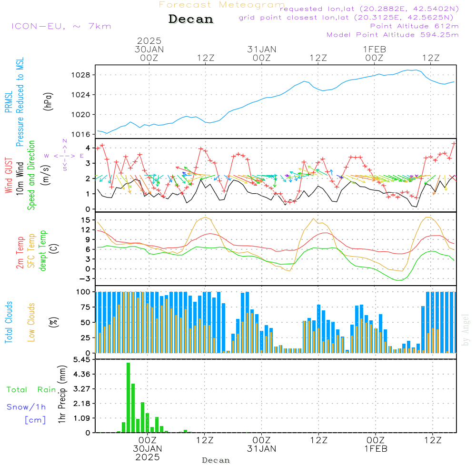Screen dimensions: 476x476
Task: Click the 50 cloud percentage tick
Action: [x=86, y=323]
